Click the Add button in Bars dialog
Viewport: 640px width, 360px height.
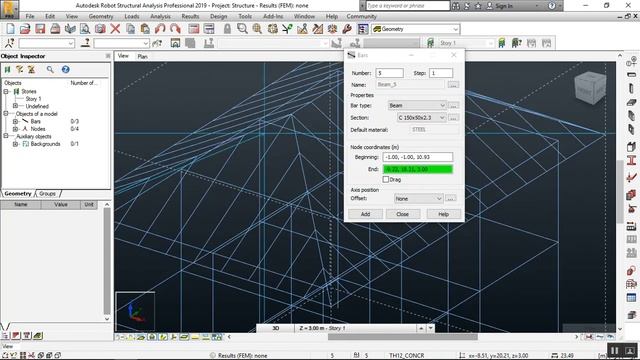[365, 214]
